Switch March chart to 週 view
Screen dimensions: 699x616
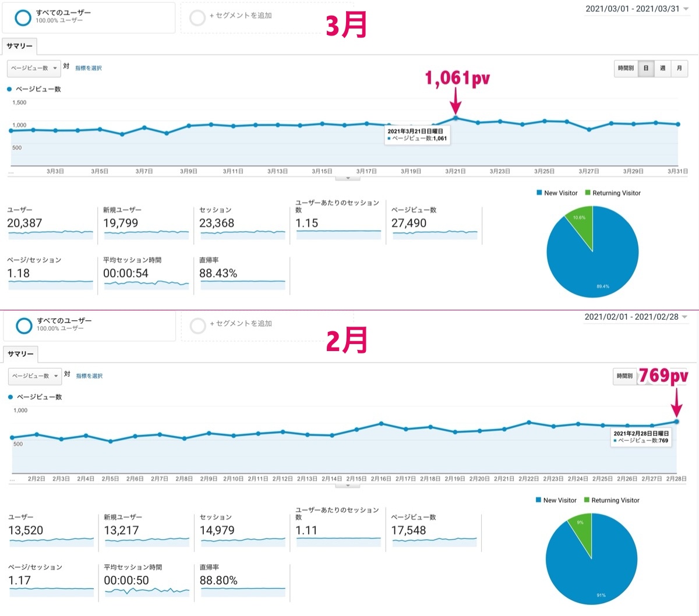coord(662,68)
